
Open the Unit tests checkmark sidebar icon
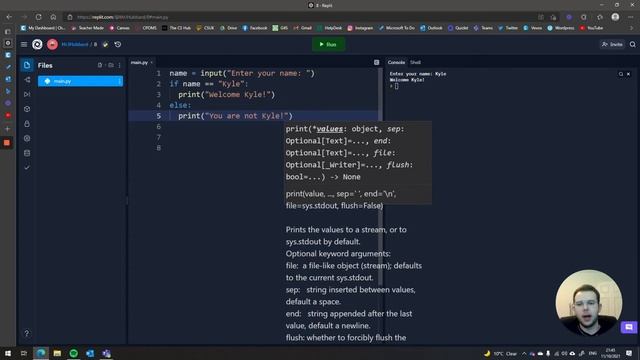click(x=27, y=167)
